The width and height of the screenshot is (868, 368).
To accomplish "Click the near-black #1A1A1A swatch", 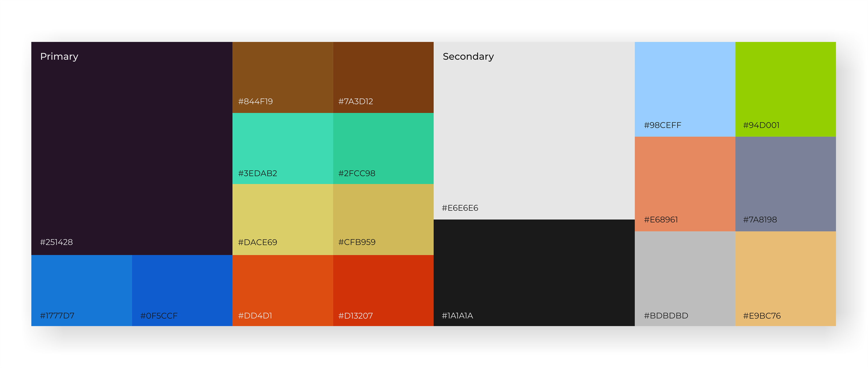I will coord(534,273).
